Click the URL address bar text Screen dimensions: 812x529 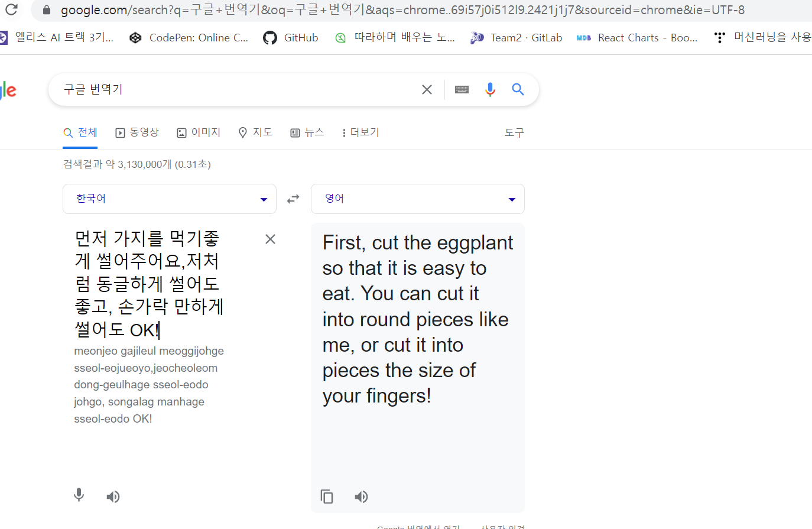click(402, 10)
